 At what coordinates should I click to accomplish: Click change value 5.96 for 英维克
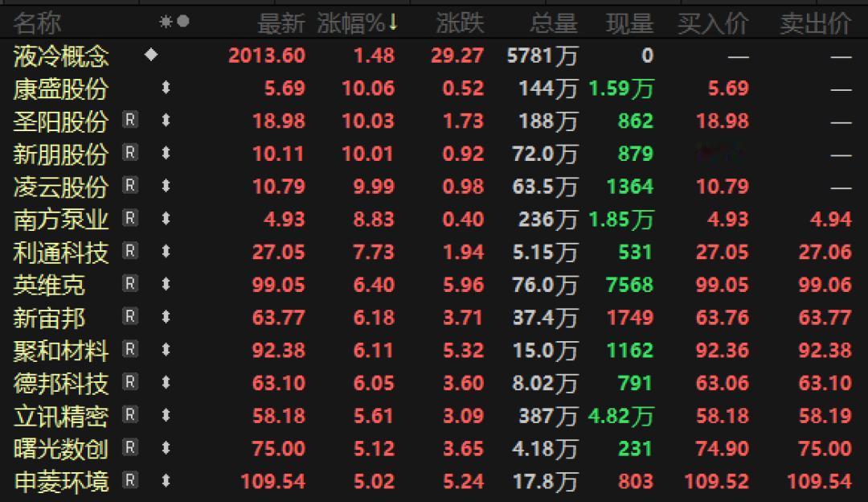point(464,285)
